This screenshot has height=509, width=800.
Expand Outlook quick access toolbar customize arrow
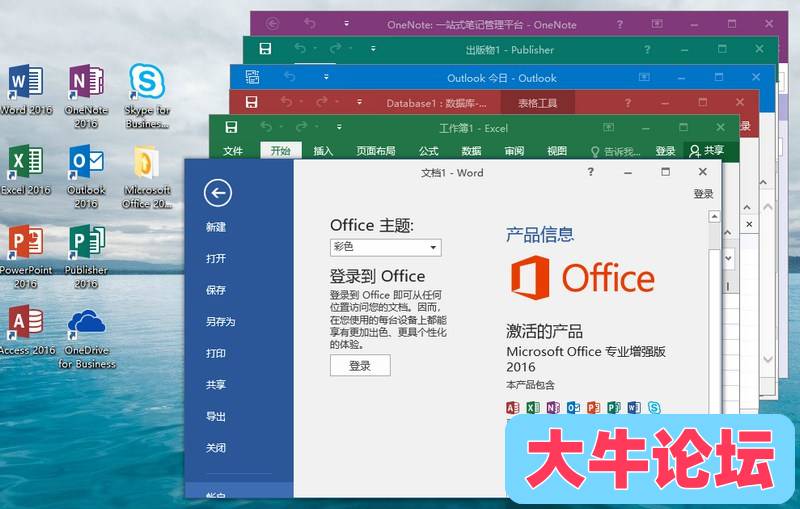[327, 77]
